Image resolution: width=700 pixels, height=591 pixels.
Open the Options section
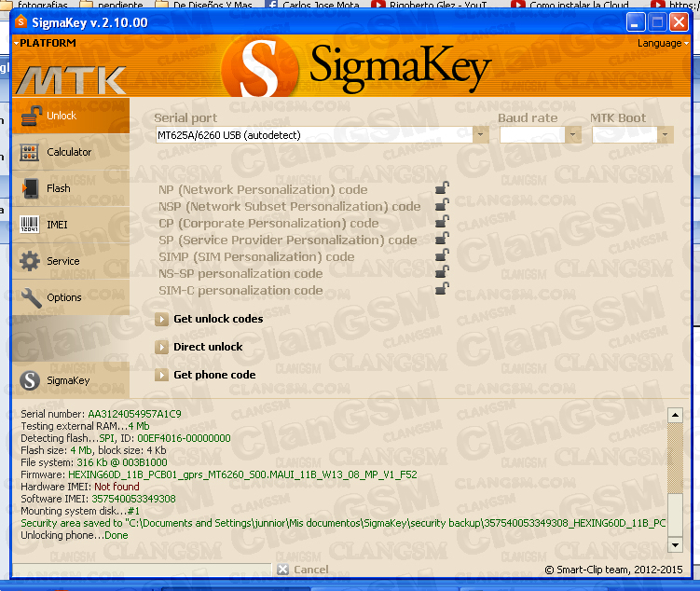point(71,297)
